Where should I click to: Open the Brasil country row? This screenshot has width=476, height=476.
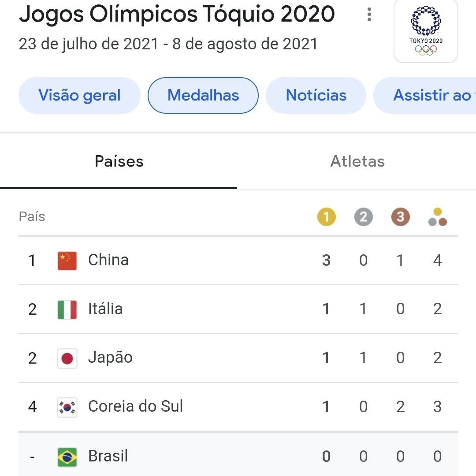238,454
